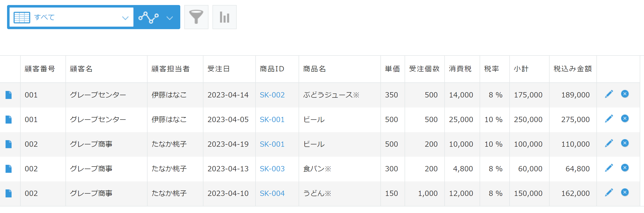Edit the 2023-04-19 ビール order record
Screen dimensions: 644x213
(x=609, y=143)
